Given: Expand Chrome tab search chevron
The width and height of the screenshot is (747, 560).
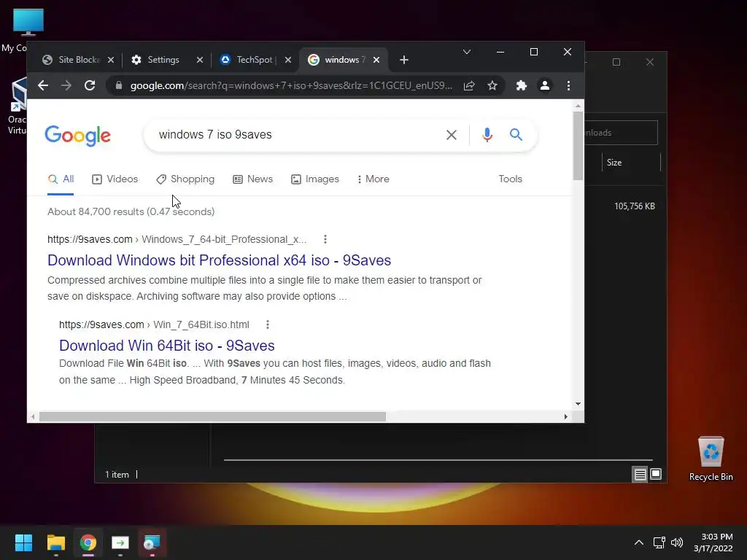Looking at the screenshot, I should pos(467,52).
